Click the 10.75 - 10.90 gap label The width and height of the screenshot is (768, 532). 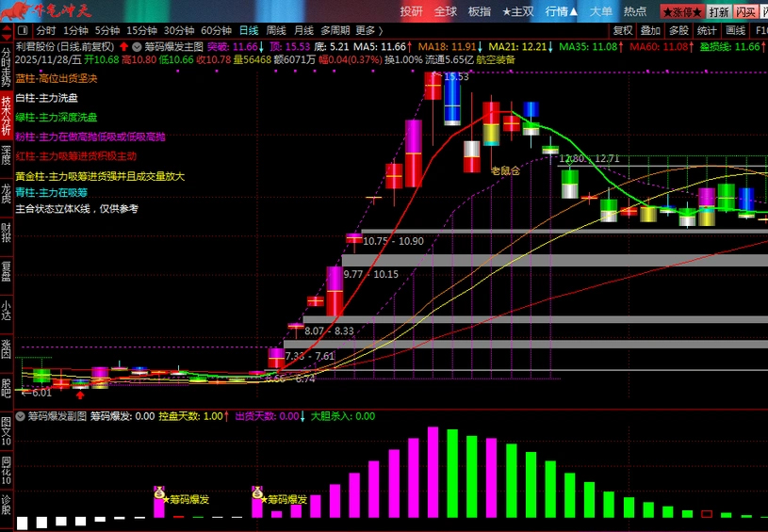click(393, 241)
